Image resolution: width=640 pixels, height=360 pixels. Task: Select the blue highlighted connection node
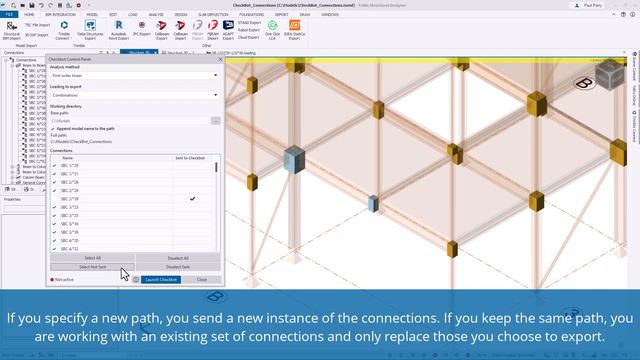pos(294,160)
